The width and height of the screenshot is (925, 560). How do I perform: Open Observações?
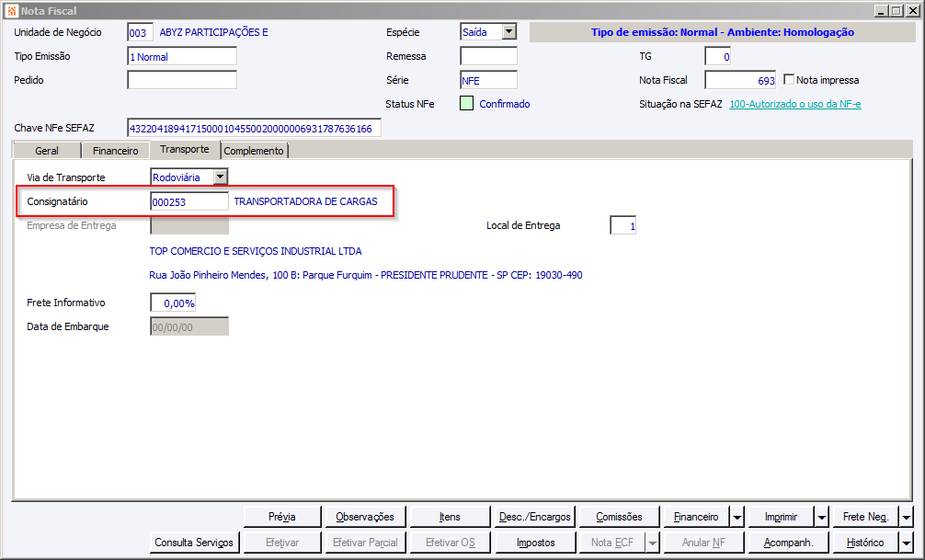click(x=365, y=517)
